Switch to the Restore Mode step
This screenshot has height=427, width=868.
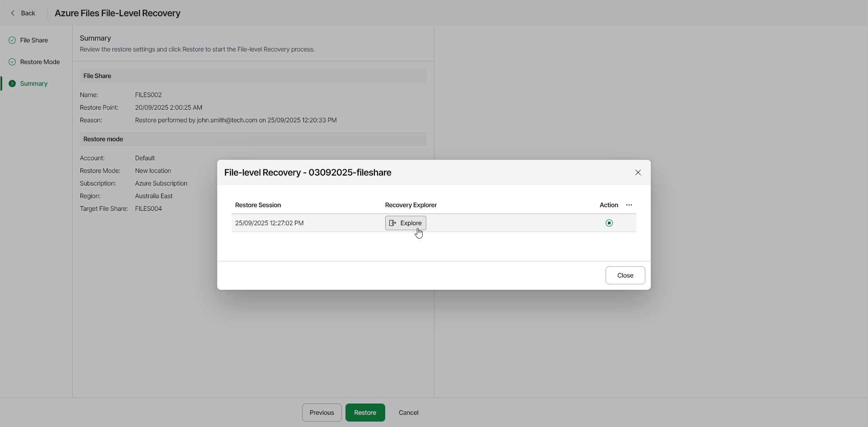[x=40, y=62]
